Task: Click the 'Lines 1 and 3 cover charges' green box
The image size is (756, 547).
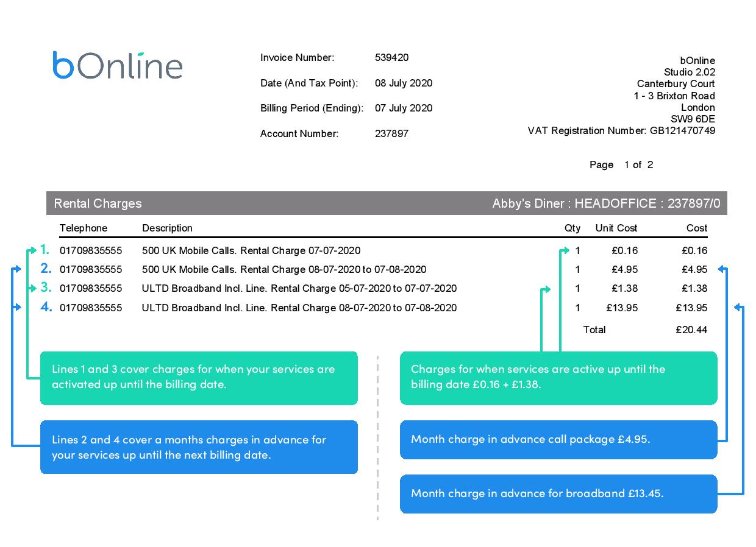Action: pyautogui.click(x=199, y=378)
